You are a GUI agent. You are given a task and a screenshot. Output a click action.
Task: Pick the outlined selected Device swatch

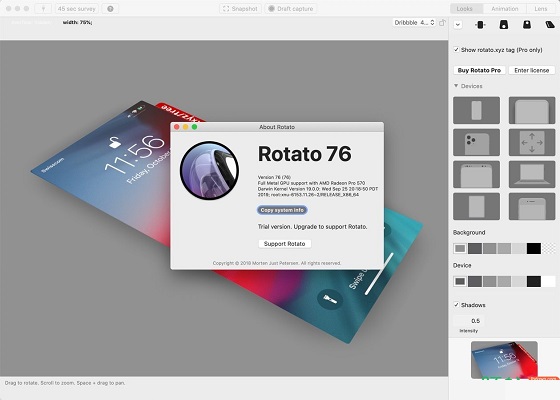point(460,281)
